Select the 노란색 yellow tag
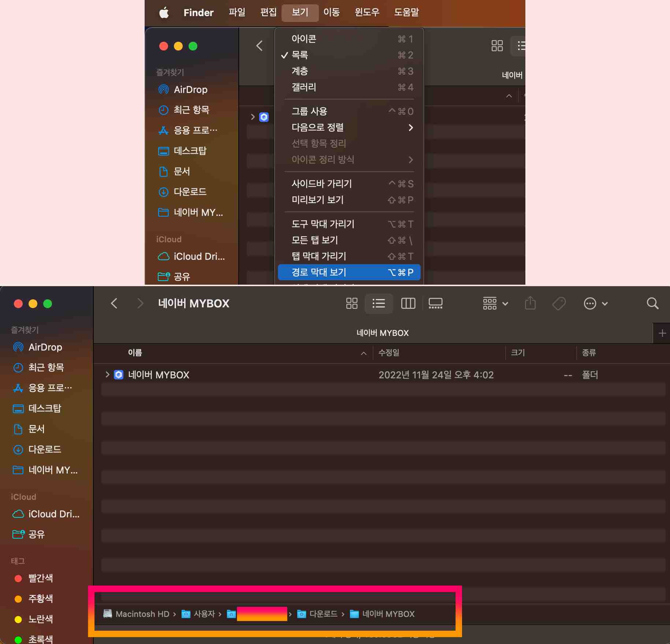The height and width of the screenshot is (644, 670). click(x=34, y=619)
